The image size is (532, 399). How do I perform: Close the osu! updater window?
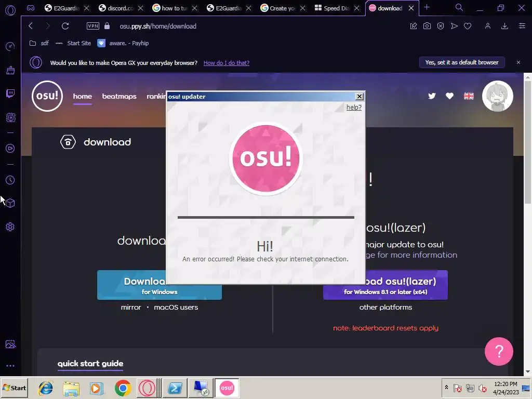[x=360, y=96]
